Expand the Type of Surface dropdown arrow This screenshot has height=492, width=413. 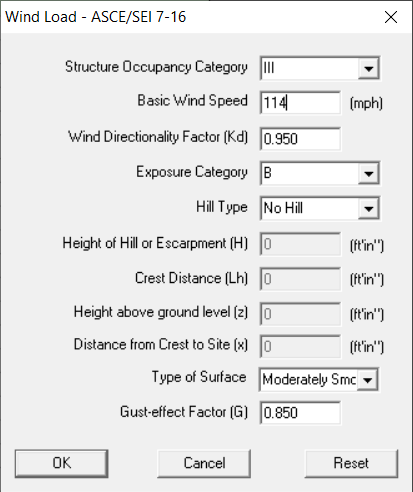(367, 380)
